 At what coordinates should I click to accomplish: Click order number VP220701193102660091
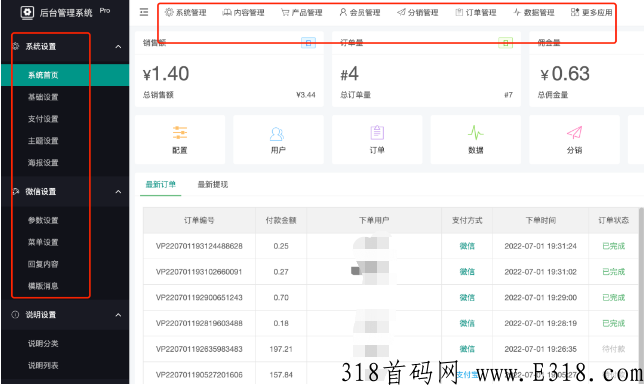[x=199, y=272]
